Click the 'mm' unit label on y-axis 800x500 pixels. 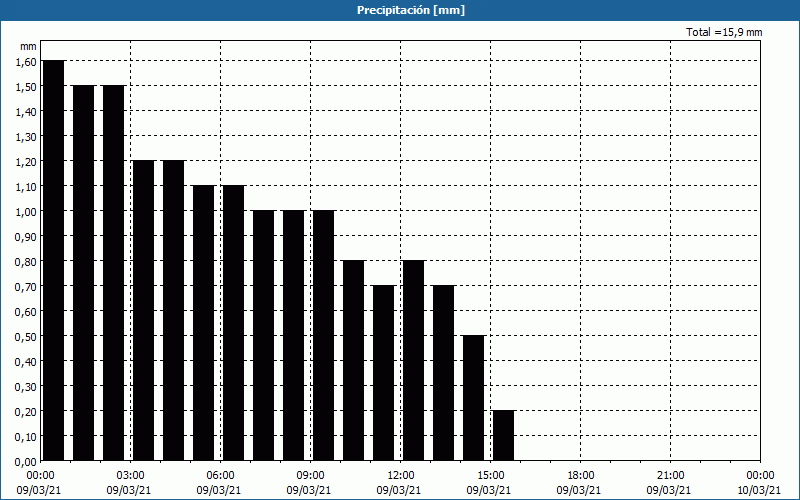[28, 46]
